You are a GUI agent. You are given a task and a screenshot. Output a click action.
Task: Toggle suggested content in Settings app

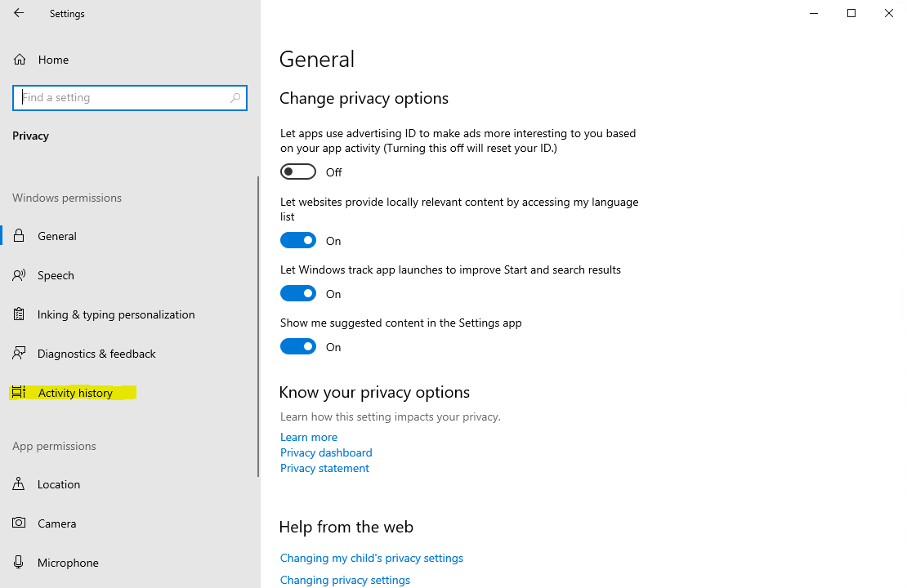pos(297,346)
